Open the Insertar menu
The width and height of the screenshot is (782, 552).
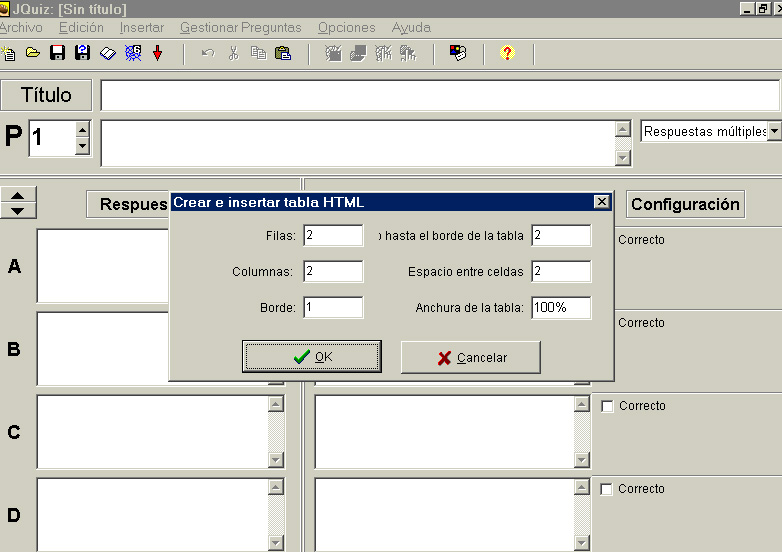tap(141, 28)
